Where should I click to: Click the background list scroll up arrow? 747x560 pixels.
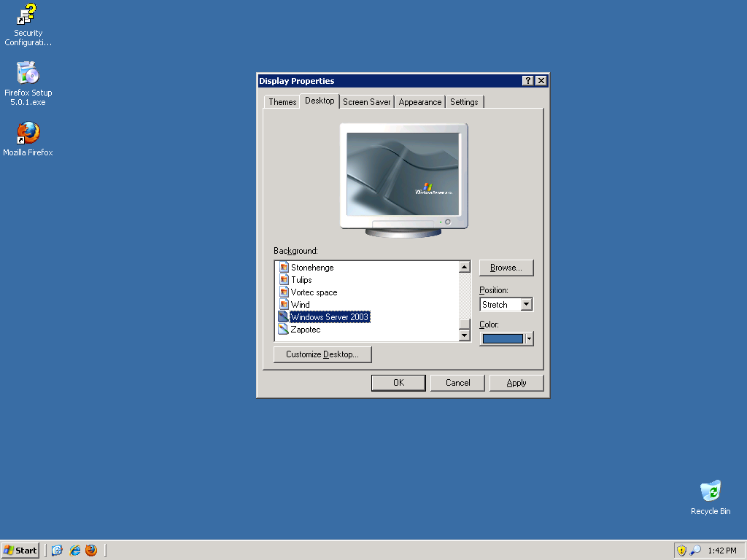(465, 267)
